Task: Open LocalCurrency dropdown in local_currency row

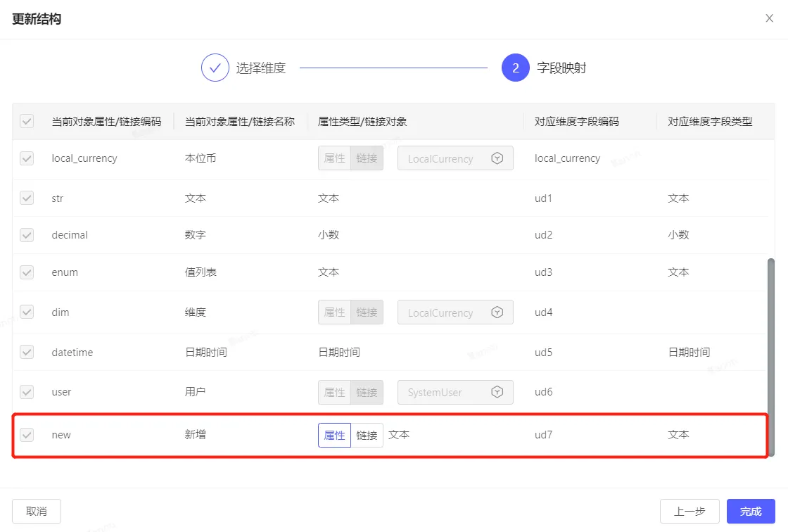Action: 455,158
